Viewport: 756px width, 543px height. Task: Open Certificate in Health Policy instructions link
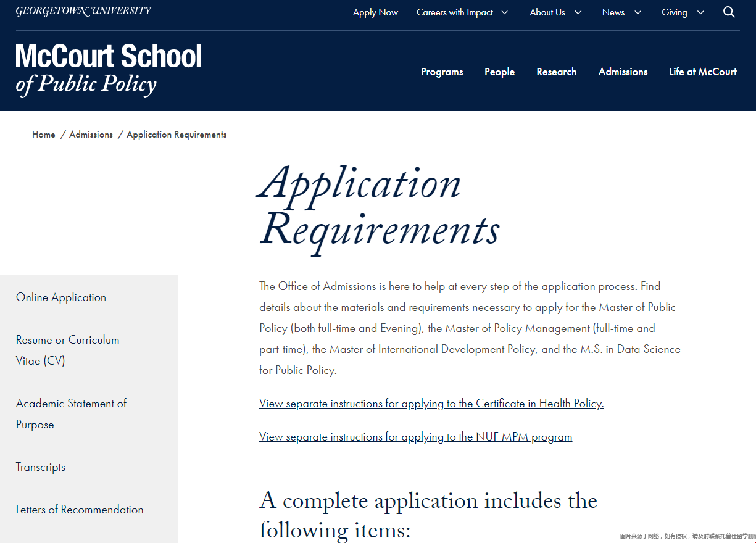(x=431, y=404)
